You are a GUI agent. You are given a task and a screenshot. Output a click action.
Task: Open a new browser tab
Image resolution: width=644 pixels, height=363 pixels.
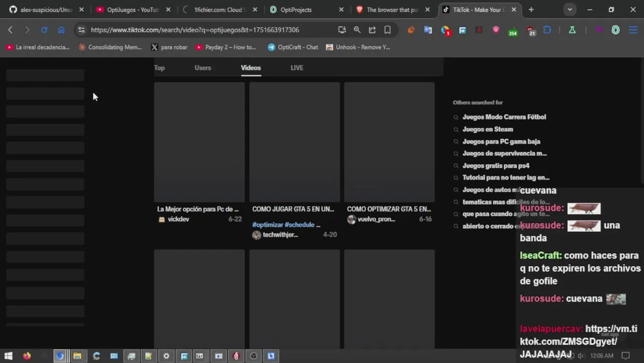[531, 10]
